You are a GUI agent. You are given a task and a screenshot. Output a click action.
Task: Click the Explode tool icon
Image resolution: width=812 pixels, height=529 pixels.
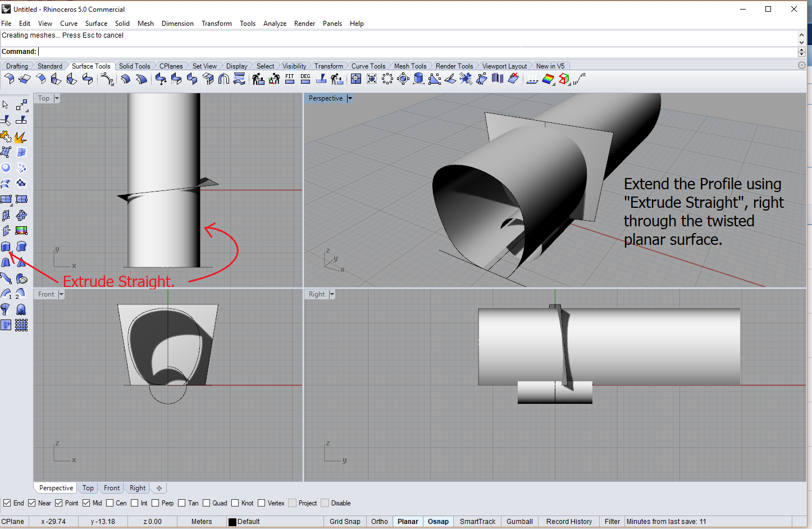[x=20, y=137]
